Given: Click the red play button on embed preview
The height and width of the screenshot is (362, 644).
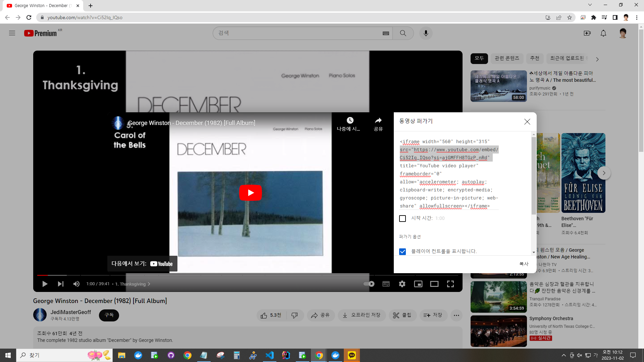Looking at the screenshot, I should [250, 193].
